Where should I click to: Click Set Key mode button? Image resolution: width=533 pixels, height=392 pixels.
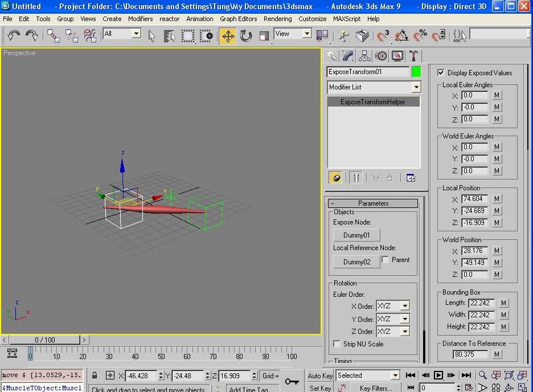coord(320,388)
